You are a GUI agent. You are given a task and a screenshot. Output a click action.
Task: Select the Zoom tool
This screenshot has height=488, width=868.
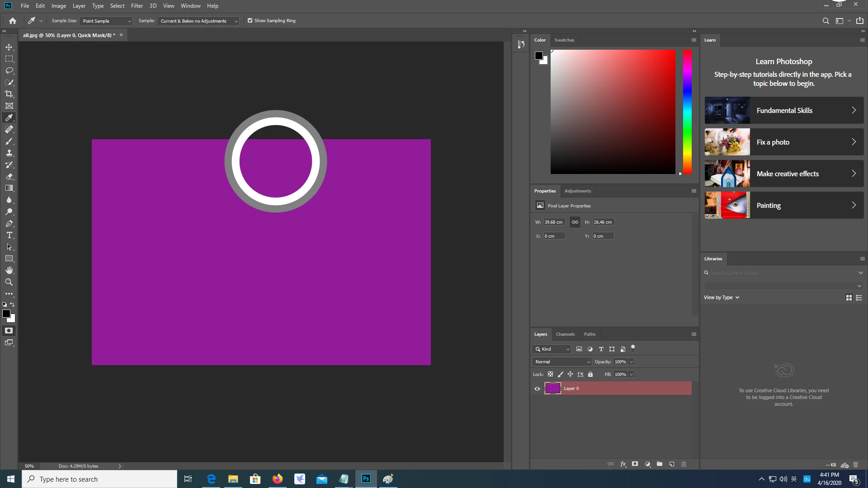coord(9,282)
